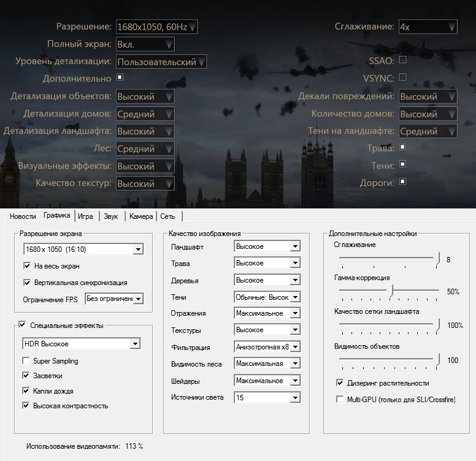
Task: Toggle the Дороги checkbox
Action: [x=402, y=181]
